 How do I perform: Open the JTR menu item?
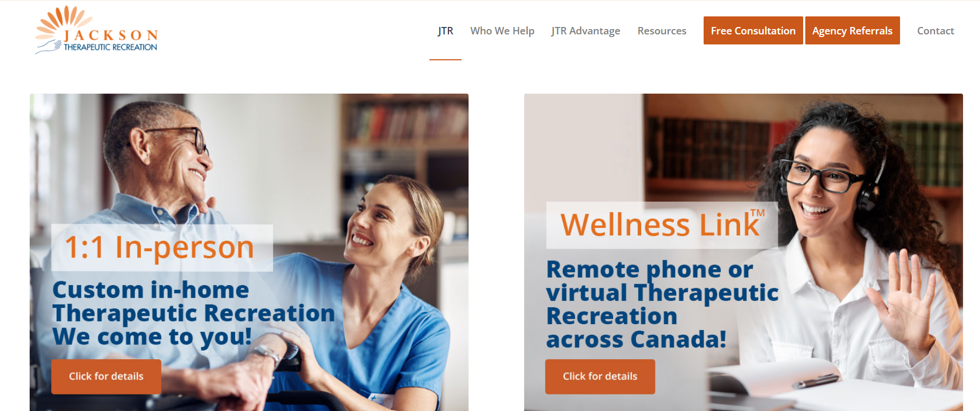coord(445,31)
